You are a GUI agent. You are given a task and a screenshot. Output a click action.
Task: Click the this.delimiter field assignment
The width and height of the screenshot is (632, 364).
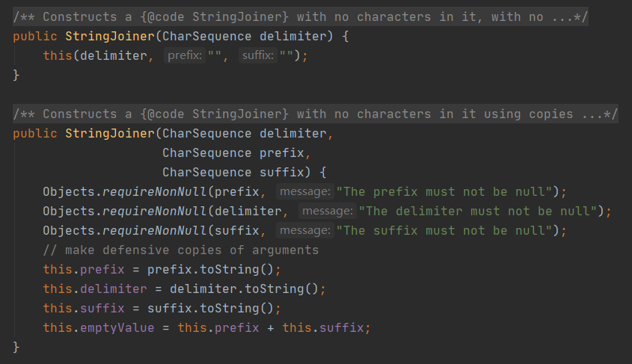(x=95, y=289)
